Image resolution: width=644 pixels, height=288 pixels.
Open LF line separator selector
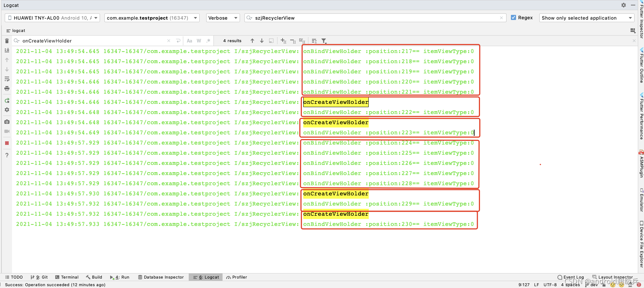pyautogui.click(x=537, y=285)
